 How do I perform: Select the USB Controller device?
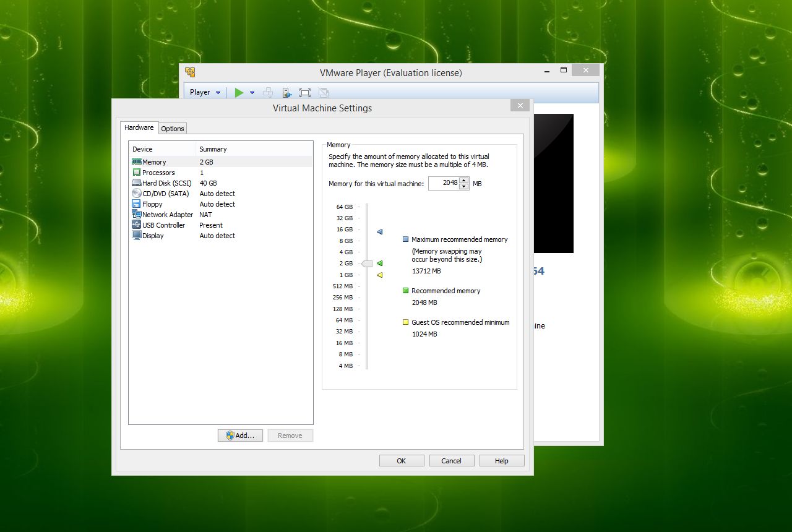point(163,225)
